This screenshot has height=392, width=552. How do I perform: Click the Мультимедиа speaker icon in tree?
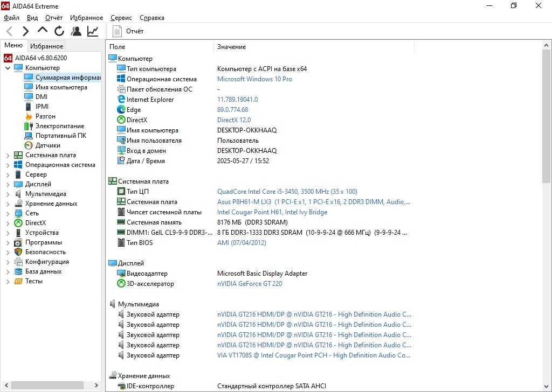coord(18,194)
